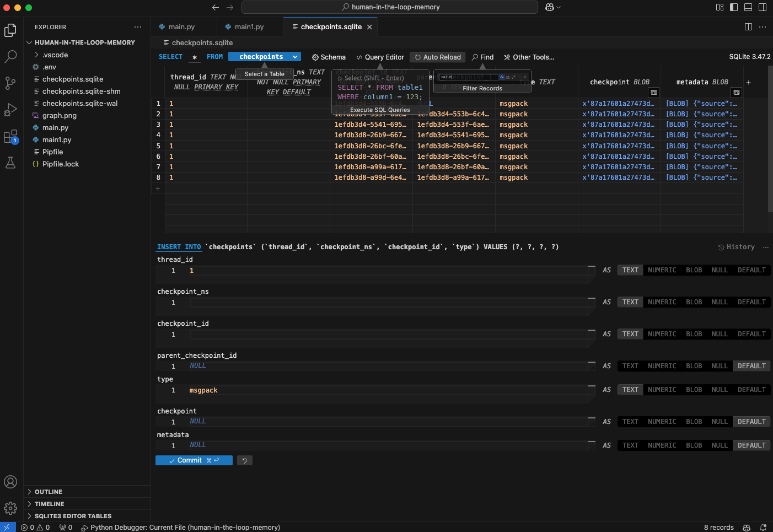Image resolution: width=773 pixels, height=532 pixels.
Task: Open the Other Tools menu
Action: click(x=529, y=57)
